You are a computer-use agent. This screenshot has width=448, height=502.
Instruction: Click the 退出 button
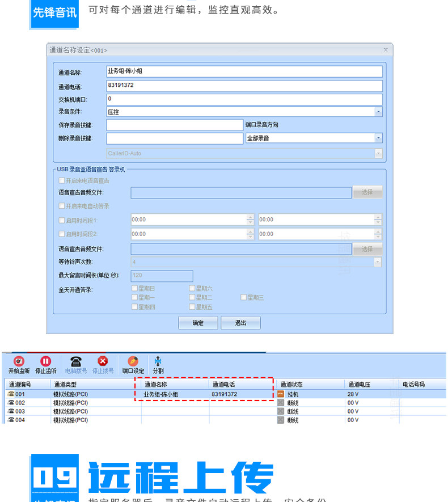240,323
